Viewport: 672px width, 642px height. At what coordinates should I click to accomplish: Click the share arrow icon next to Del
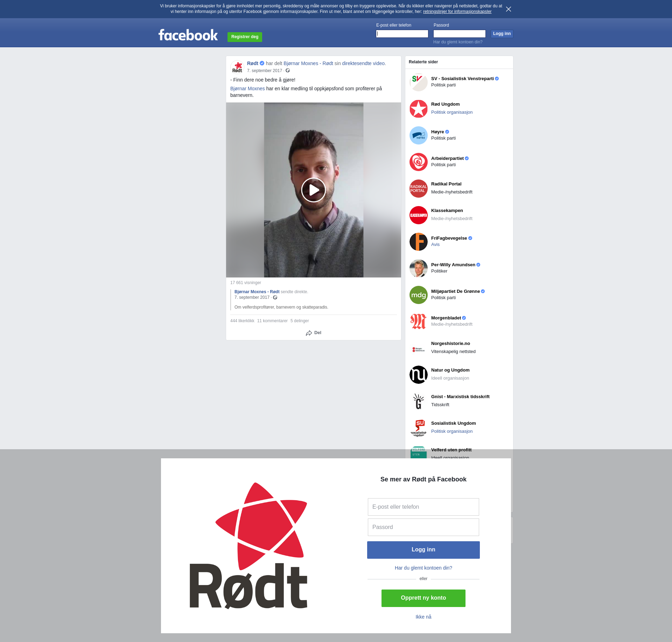pos(309,333)
